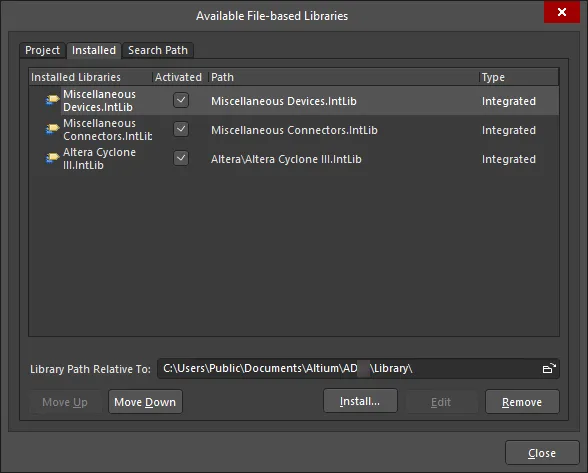Click the Miscellaneous Devices library icon
The height and width of the screenshot is (473, 588).
(x=52, y=100)
